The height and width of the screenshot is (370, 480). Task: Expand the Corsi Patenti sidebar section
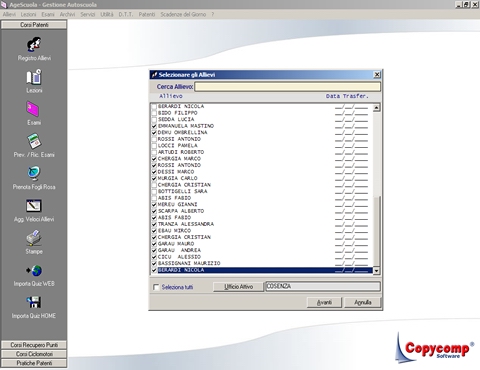click(x=34, y=25)
